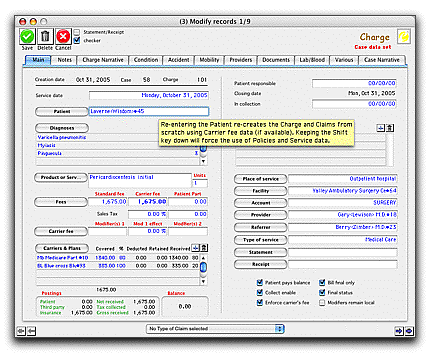The height and width of the screenshot is (360, 430).
Task: Switch to the Condition tab
Action: click(146, 60)
